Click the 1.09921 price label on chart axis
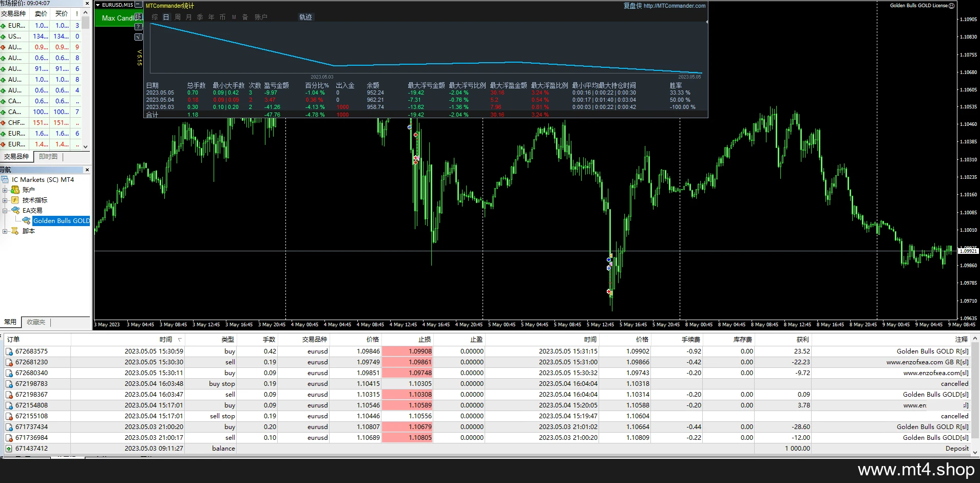The width and height of the screenshot is (980, 483). pyautogui.click(x=968, y=251)
